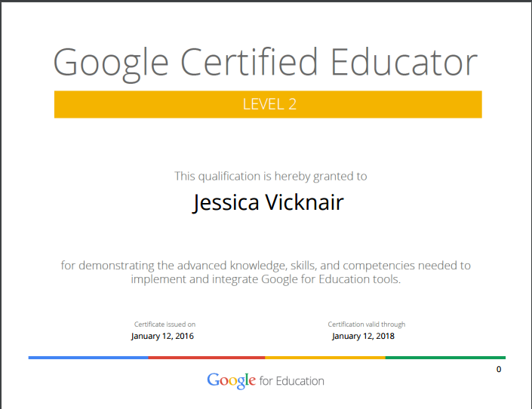Click line 'implement and integrate Google for Education tools.'
This screenshot has width=532, height=409.
click(x=266, y=279)
